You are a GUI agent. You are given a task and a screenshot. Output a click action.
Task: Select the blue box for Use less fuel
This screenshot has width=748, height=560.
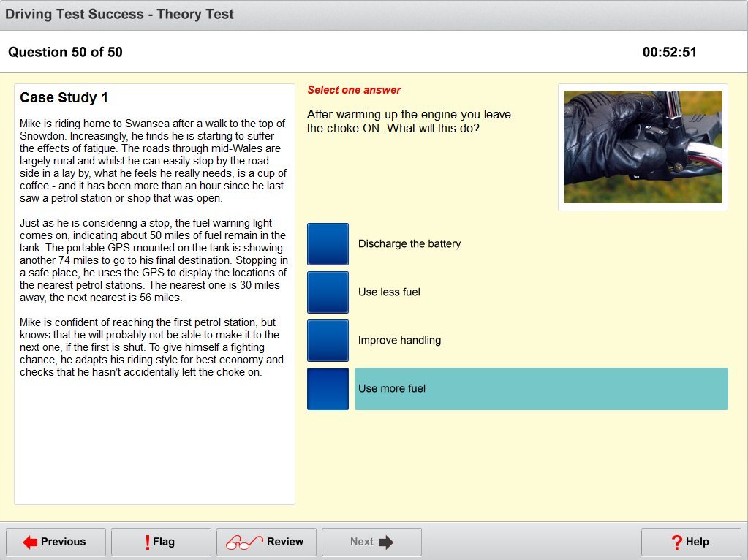click(328, 292)
